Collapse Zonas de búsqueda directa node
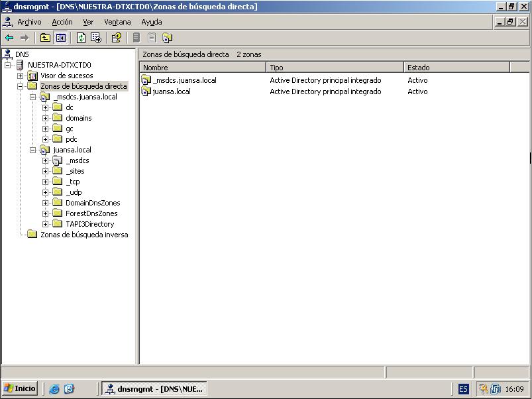This screenshot has width=532, height=399. (x=21, y=86)
